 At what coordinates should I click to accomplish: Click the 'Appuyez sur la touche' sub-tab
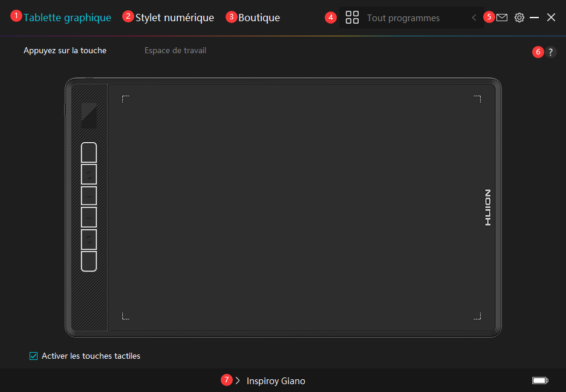65,51
